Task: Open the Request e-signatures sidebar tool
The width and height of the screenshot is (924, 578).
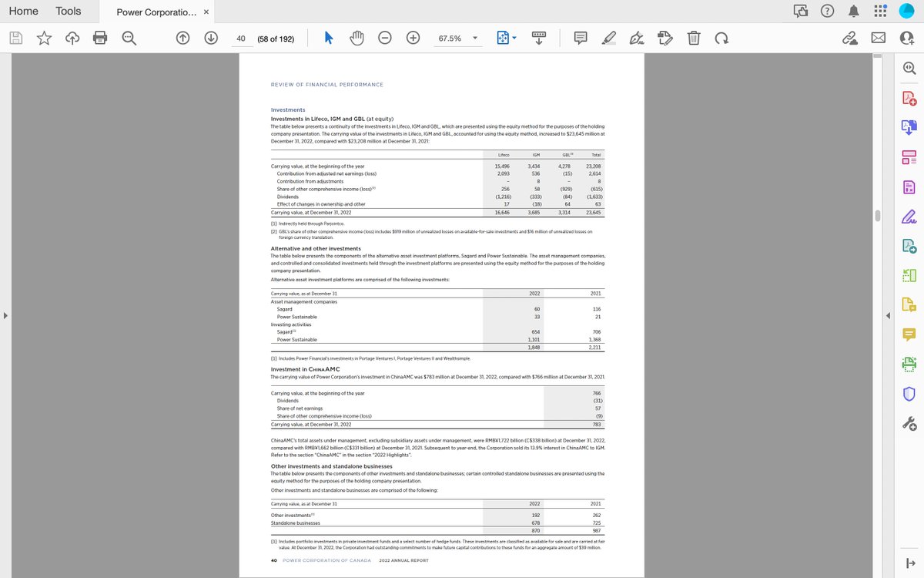Action: click(x=909, y=247)
